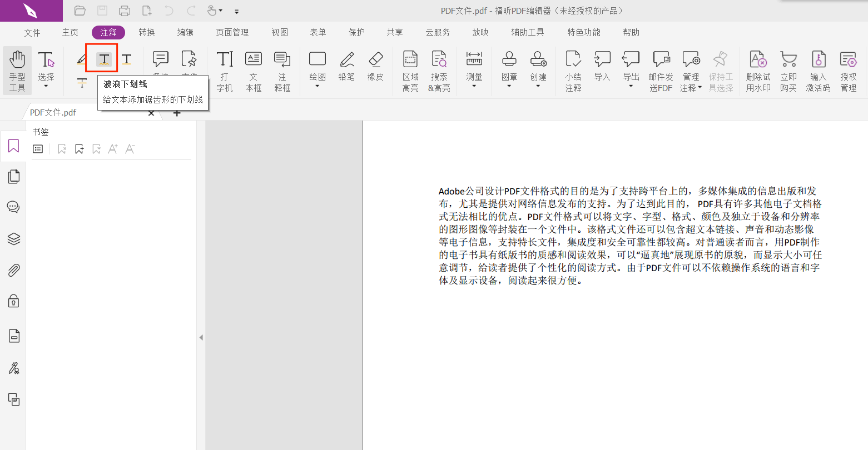This screenshot has height=450, width=868.
Task: Click enlarge bookmark font size icon
Action: coord(113,149)
